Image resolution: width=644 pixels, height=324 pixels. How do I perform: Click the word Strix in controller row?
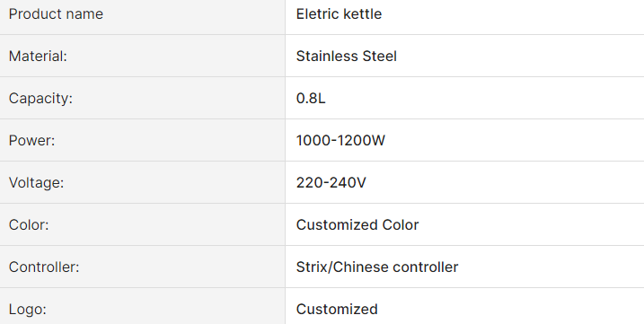click(312, 267)
